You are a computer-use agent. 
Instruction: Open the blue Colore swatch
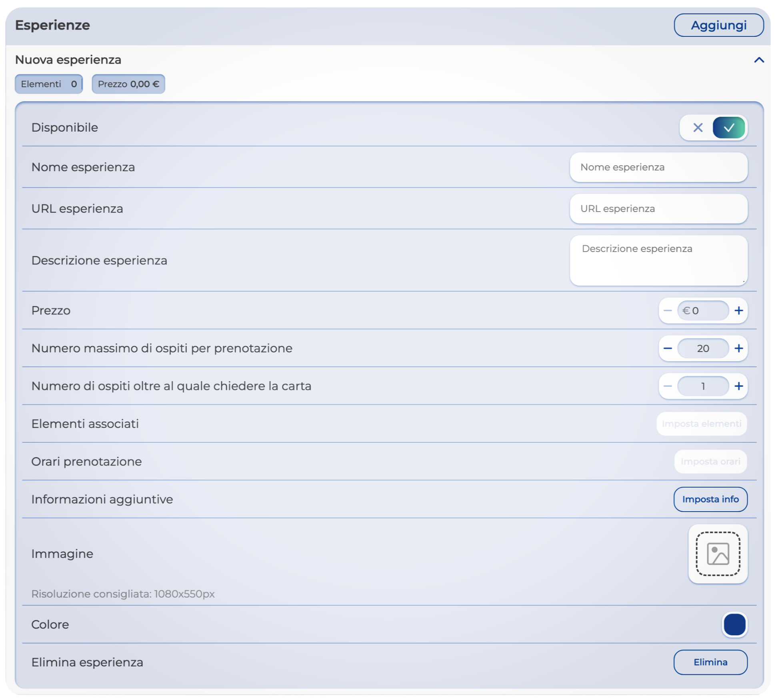[734, 624]
